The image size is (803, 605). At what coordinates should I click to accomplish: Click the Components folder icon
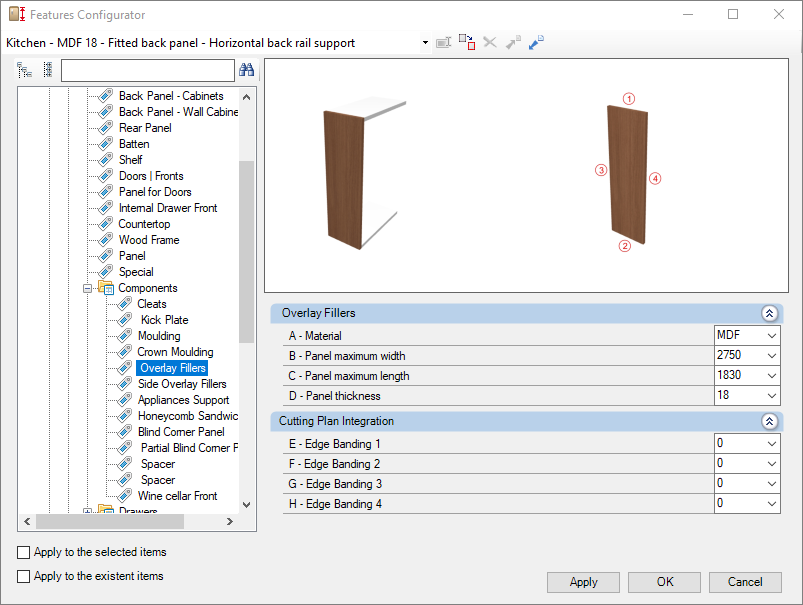(x=106, y=288)
